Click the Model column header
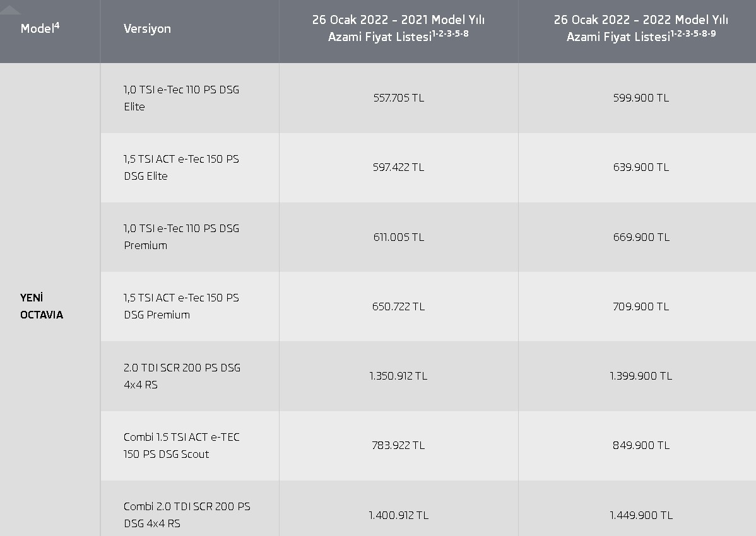 (x=40, y=28)
